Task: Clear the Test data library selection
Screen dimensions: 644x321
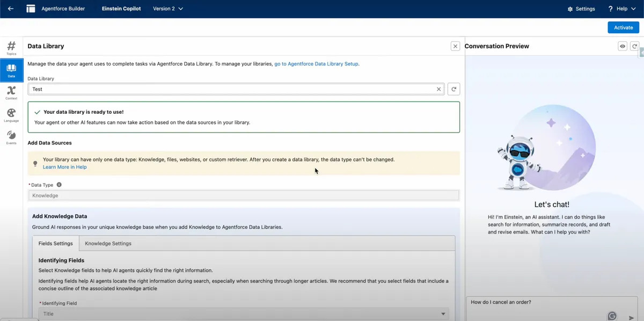Action: coord(438,89)
